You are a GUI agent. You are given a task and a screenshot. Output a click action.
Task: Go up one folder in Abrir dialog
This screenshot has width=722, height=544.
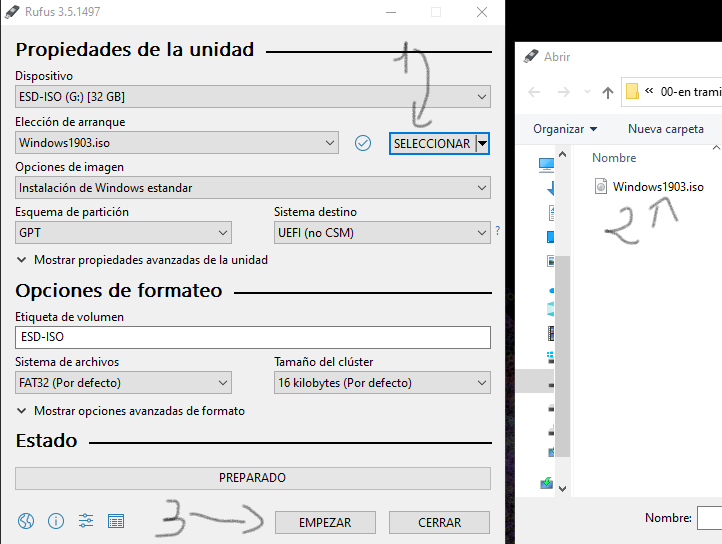[x=608, y=93]
